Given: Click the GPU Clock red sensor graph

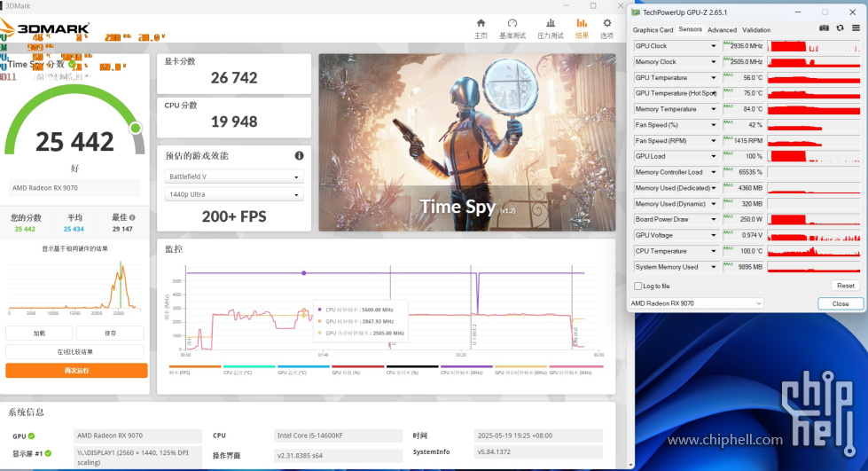Looking at the screenshot, I should tap(814, 46).
